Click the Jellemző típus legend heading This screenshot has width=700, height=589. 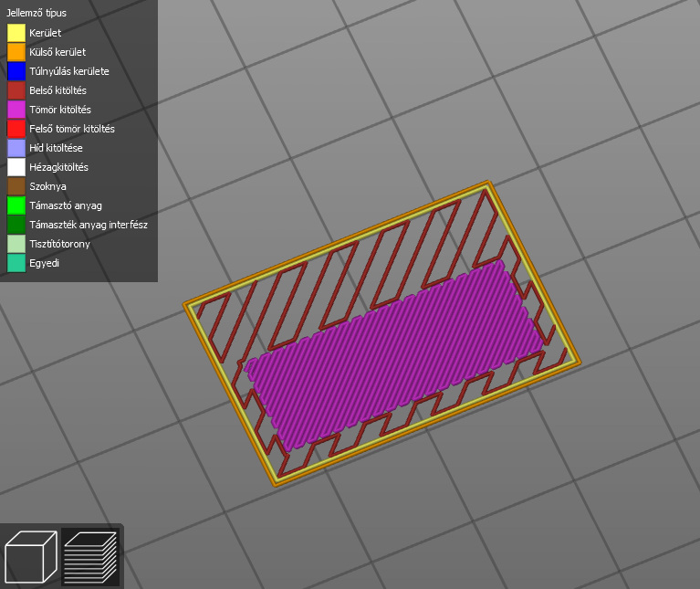tap(37, 14)
